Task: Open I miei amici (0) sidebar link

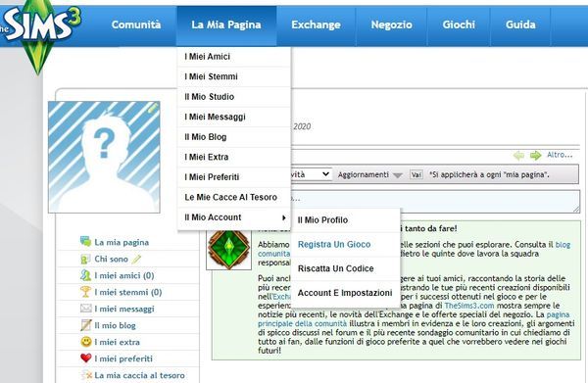Action: (x=124, y=275)
